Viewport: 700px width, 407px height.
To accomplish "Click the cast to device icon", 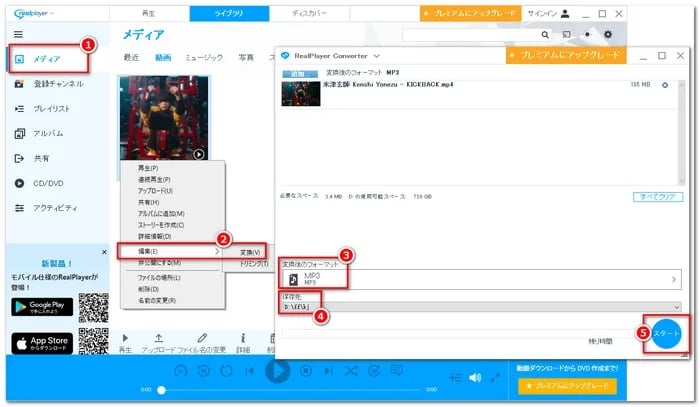I will pos(567,34).
